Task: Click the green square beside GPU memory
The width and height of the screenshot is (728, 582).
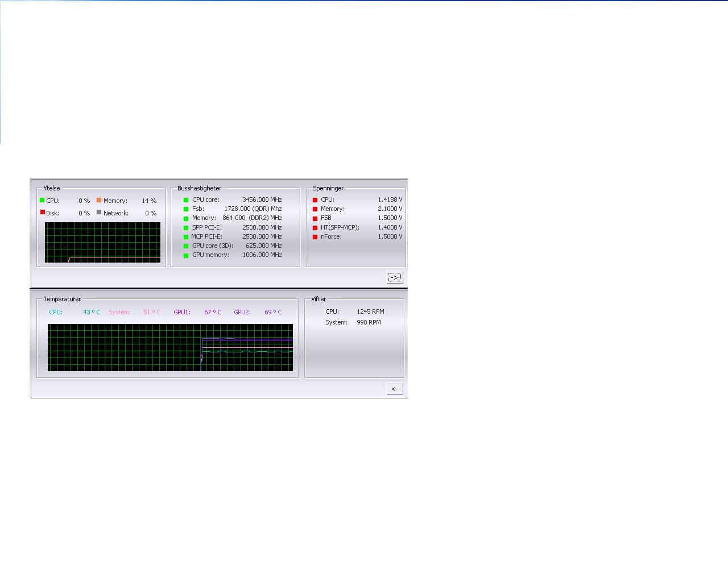Action: click(x=186, y=255)
